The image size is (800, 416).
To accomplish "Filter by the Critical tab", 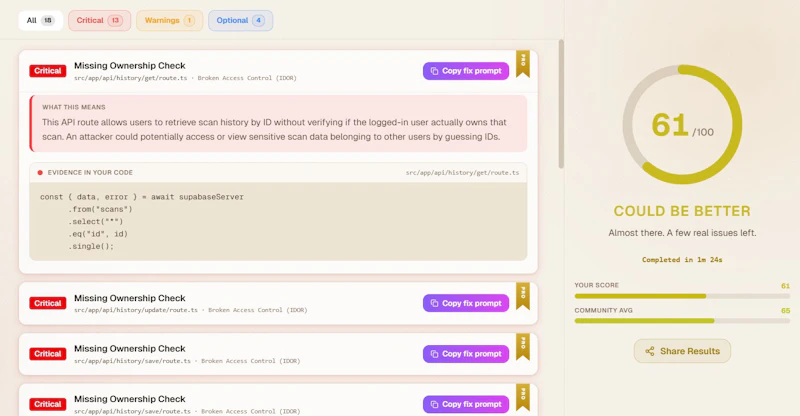I will (99, 20).
